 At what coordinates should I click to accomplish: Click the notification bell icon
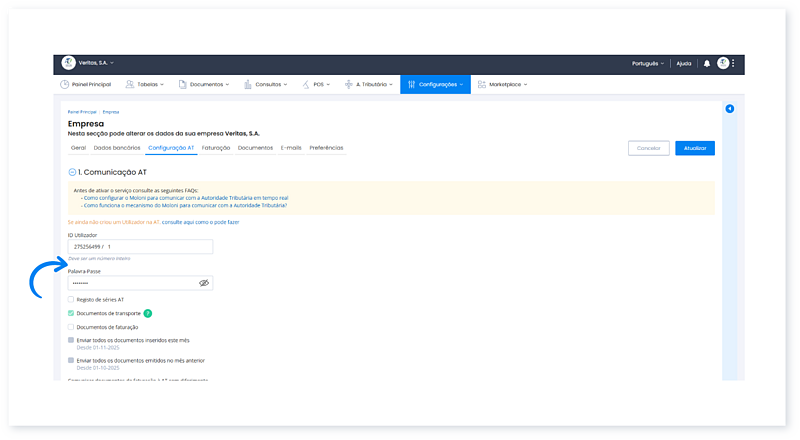707,63
